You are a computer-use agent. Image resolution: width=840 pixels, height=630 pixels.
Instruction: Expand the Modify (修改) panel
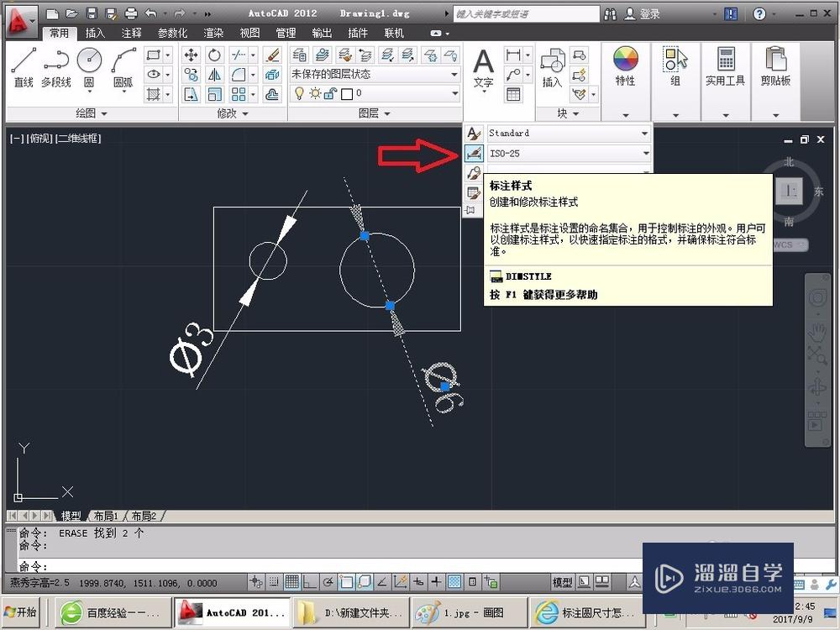tap(233, 113)
